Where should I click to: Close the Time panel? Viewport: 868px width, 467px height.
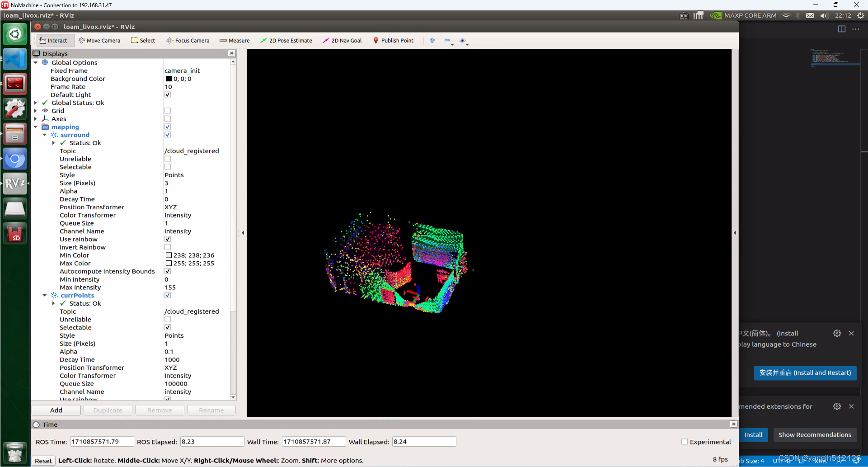click(733, 424)
